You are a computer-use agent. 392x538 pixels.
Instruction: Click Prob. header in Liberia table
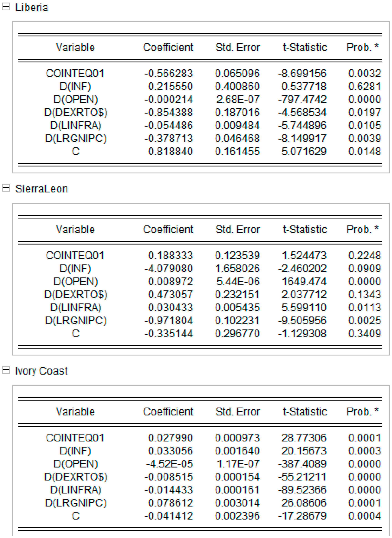(362, 47)
